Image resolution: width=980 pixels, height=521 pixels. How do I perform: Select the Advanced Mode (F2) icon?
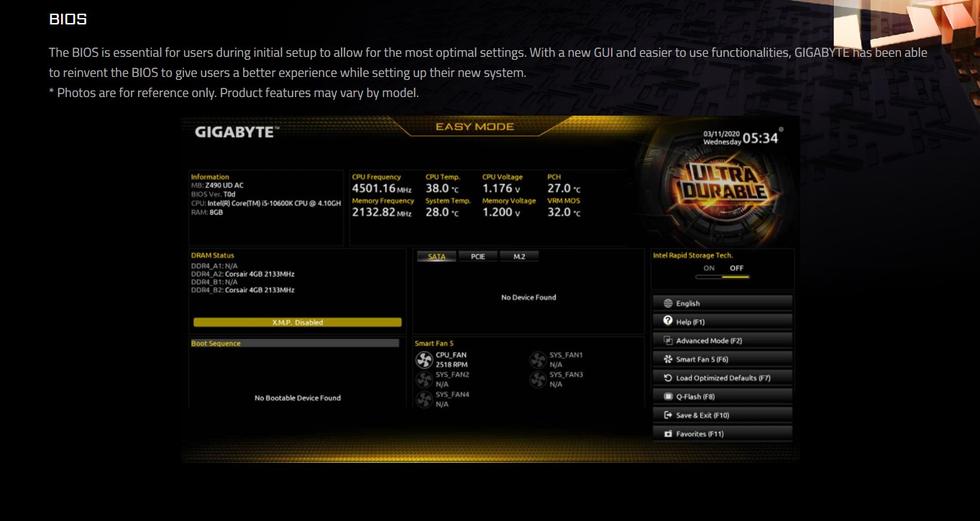[667, 340]
